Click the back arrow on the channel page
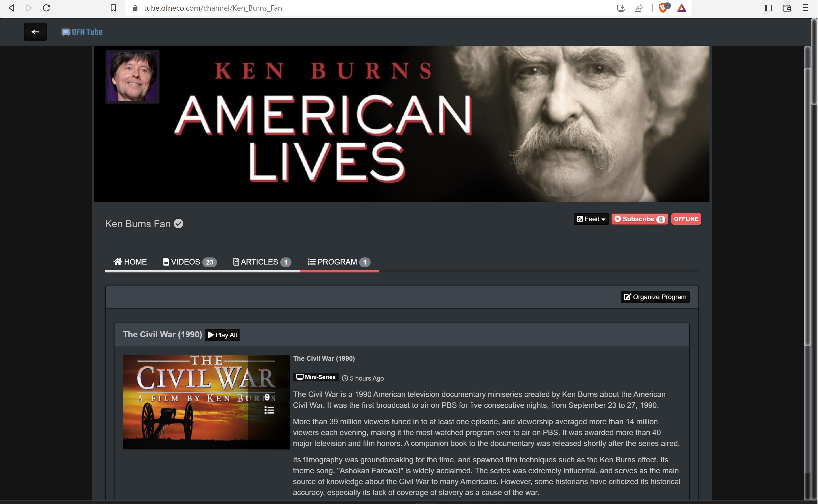The image size is (818, 504). click(x=35, y=32)
